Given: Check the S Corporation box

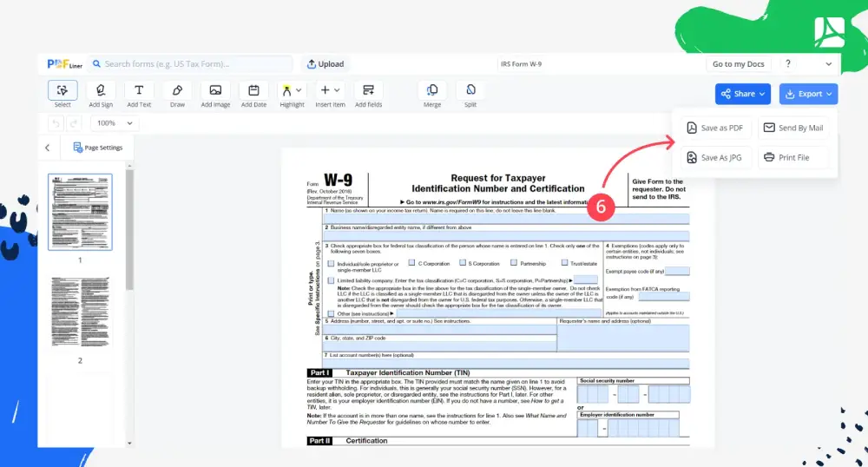Looking at the screenshot, I should [x=463, y=263].
